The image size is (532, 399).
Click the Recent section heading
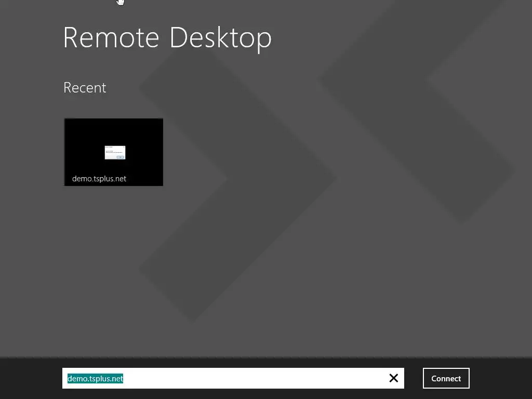pyautogui.click(x=85, y=87)
